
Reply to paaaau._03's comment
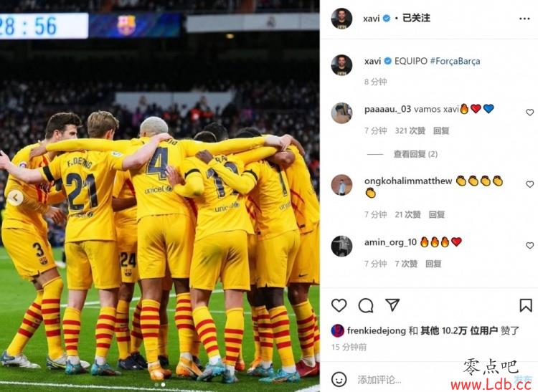441,130
